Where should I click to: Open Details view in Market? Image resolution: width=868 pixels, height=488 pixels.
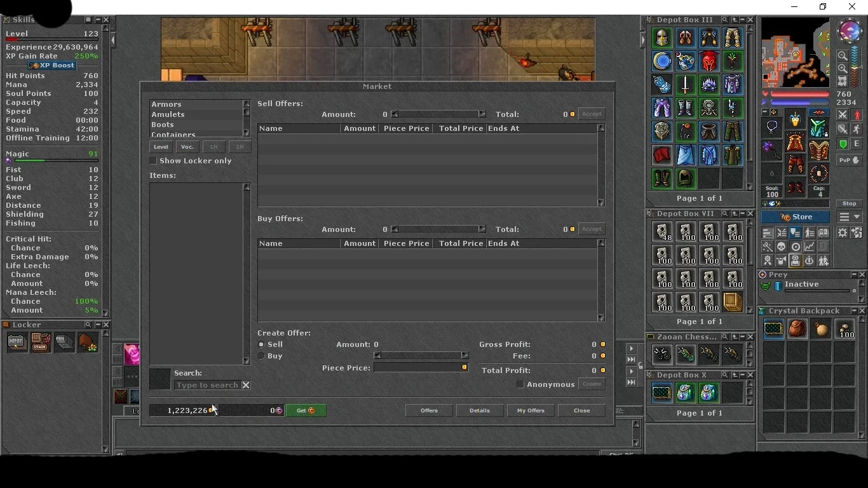pyautogui.click(x=480, y=410)
